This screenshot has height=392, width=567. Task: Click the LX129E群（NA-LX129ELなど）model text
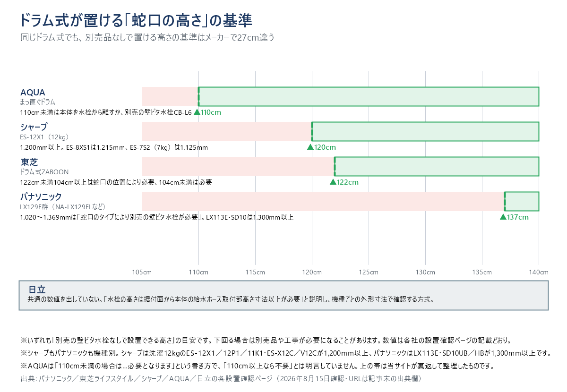[x=63, y=207]
